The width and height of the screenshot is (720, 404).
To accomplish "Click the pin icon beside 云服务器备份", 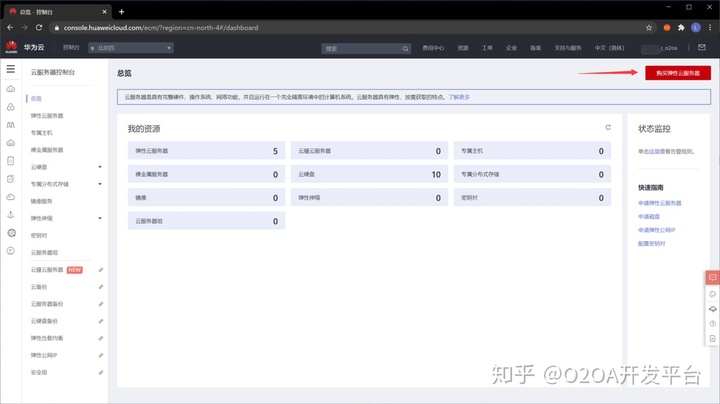I will 101,304.
